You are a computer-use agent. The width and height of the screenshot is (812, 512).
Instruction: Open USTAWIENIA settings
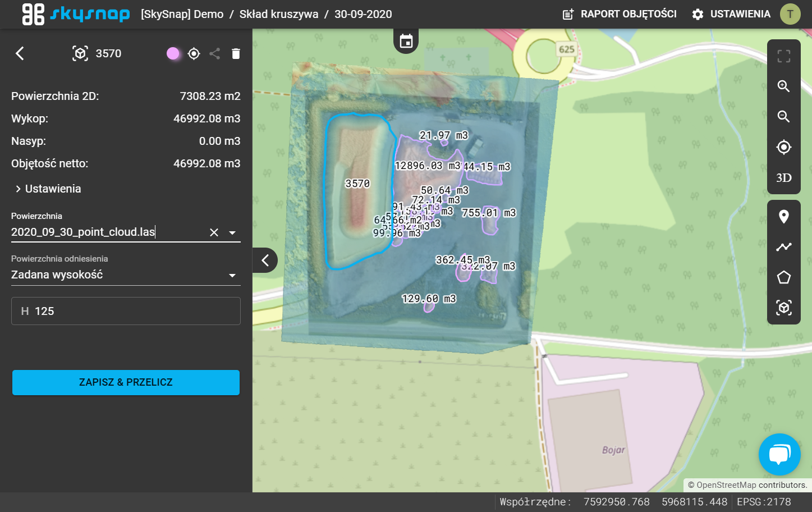[731, 14]
